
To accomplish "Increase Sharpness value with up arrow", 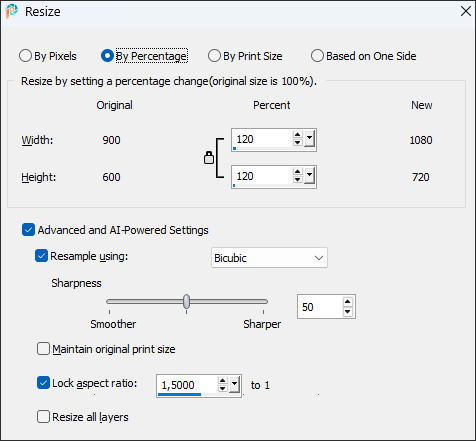I will [x=347, y=302].
